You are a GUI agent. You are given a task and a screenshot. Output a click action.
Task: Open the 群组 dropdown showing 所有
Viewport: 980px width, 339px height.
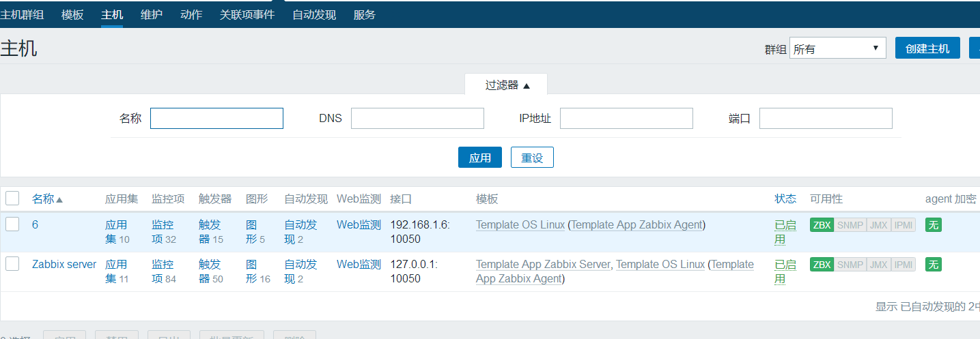[837, 48]
